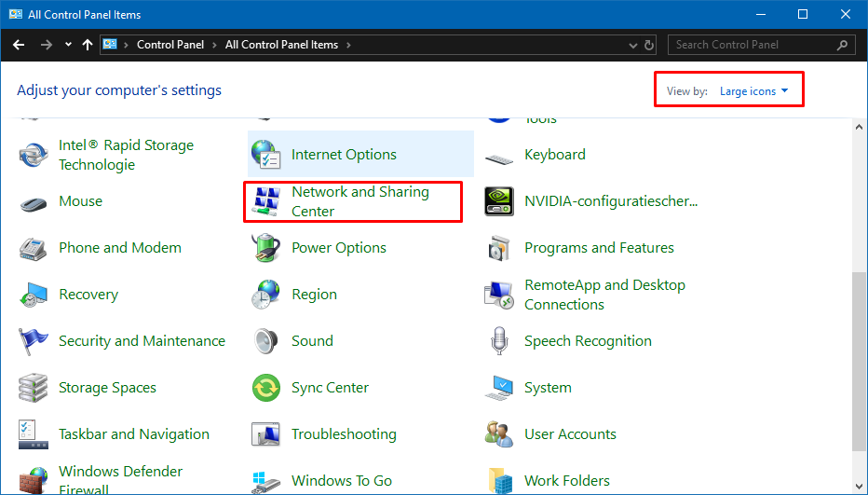This screenshot has width=868, height=495.
Task: Click the scrollbar up arrow
Action: coord(859,127)
